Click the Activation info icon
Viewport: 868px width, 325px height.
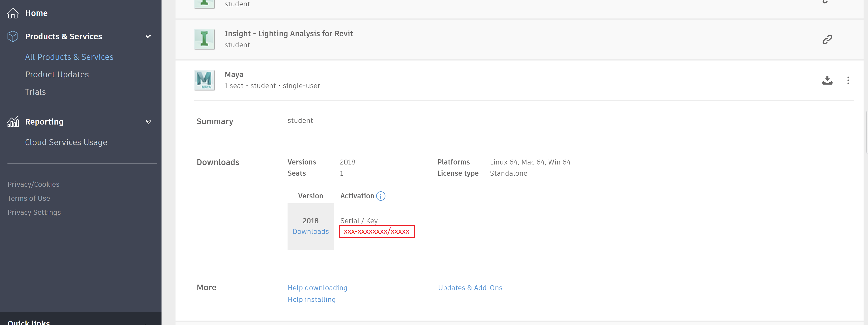[x=381, y=196]
